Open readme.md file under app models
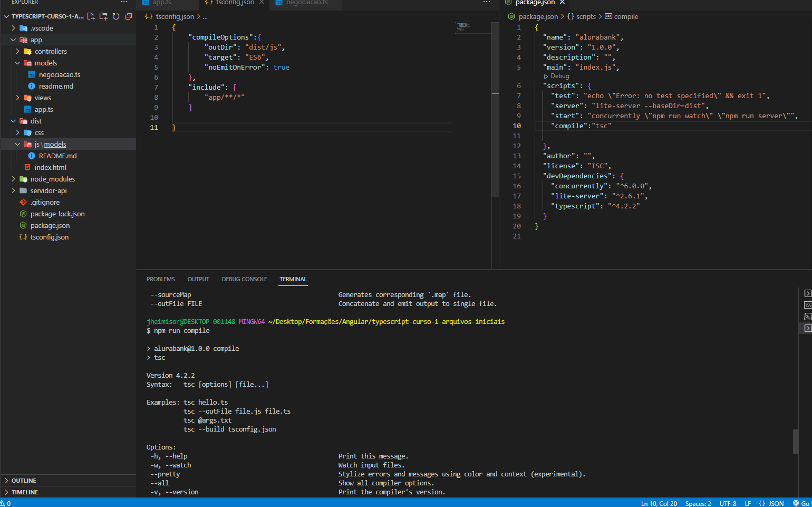The image size is (812, 507). point(56,87)
